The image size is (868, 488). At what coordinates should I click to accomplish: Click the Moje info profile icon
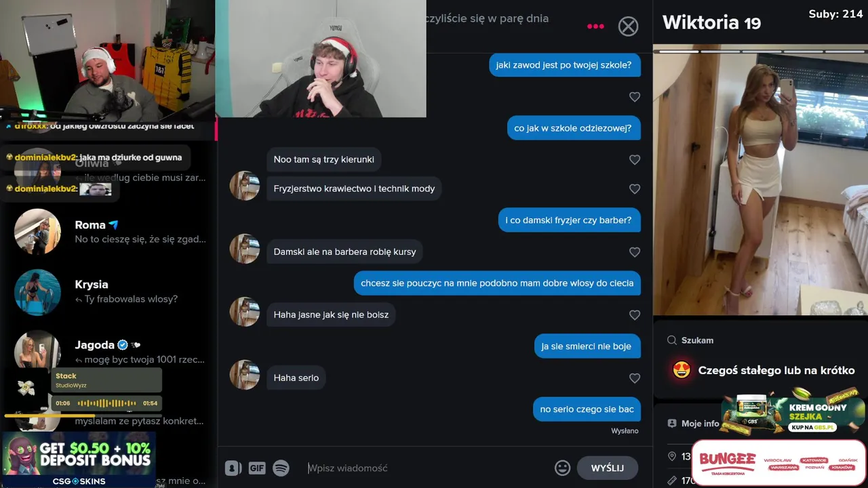[x=672, y=423]
